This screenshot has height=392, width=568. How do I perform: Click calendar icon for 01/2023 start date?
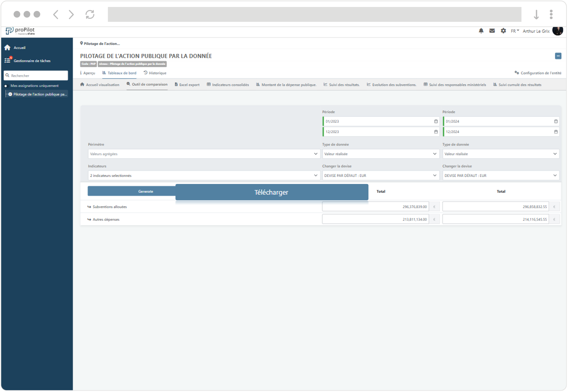pyautogui.click(x=436, y=121)
